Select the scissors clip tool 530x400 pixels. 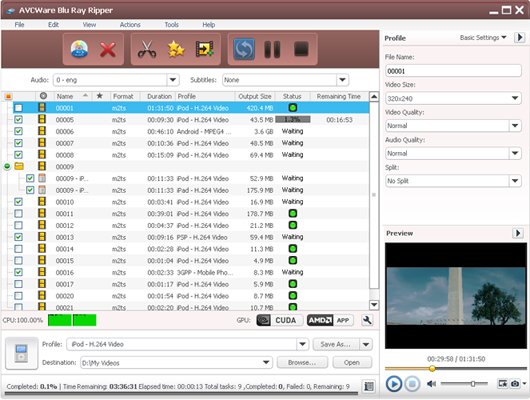point(147,49)
